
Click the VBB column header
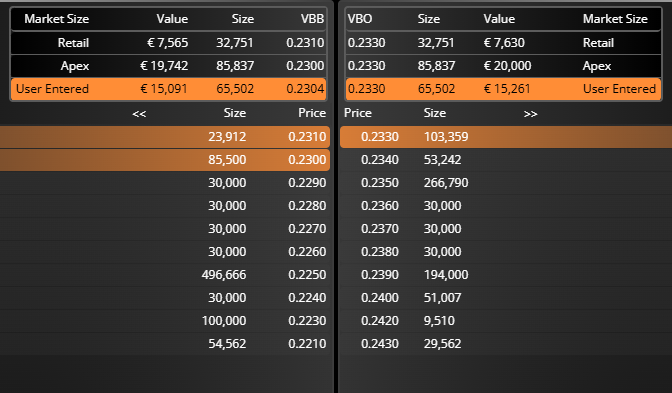click(312, 19)
